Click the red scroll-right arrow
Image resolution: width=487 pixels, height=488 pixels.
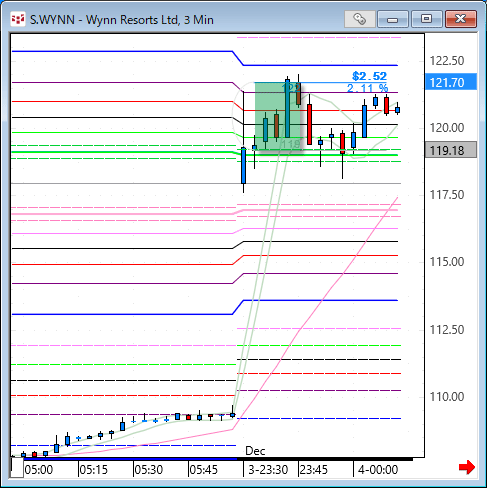(x=466, y=467)
